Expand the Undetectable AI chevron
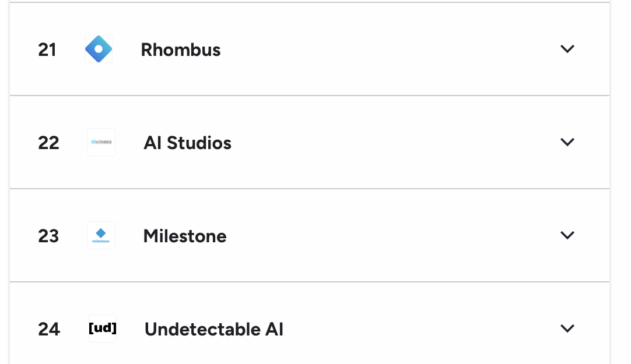 coord(567,328)
